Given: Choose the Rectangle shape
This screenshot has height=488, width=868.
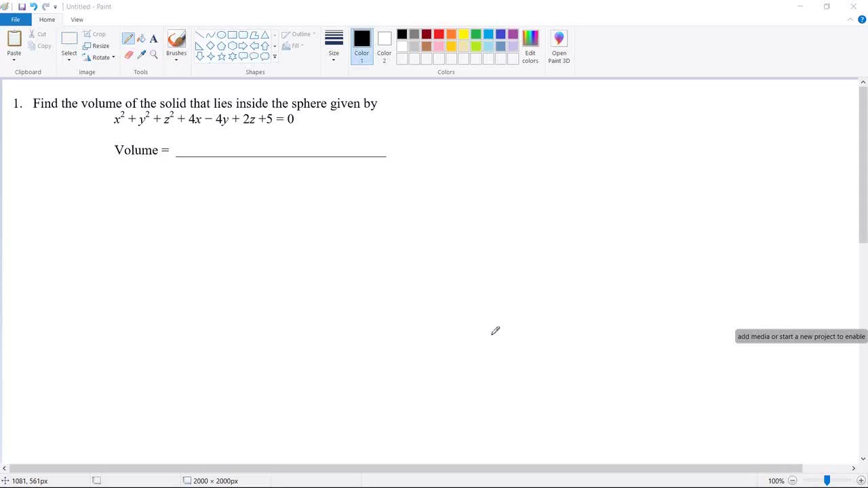Looking at the screenshot, I should 232,35.
